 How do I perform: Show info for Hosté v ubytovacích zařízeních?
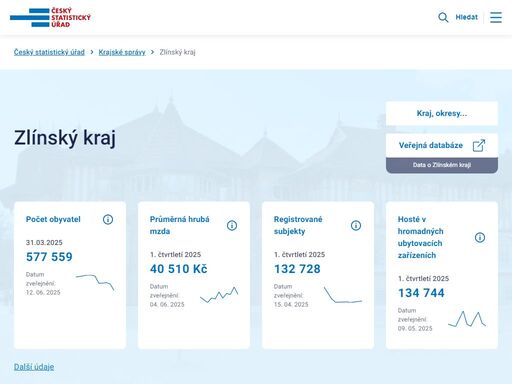(480, 237)
